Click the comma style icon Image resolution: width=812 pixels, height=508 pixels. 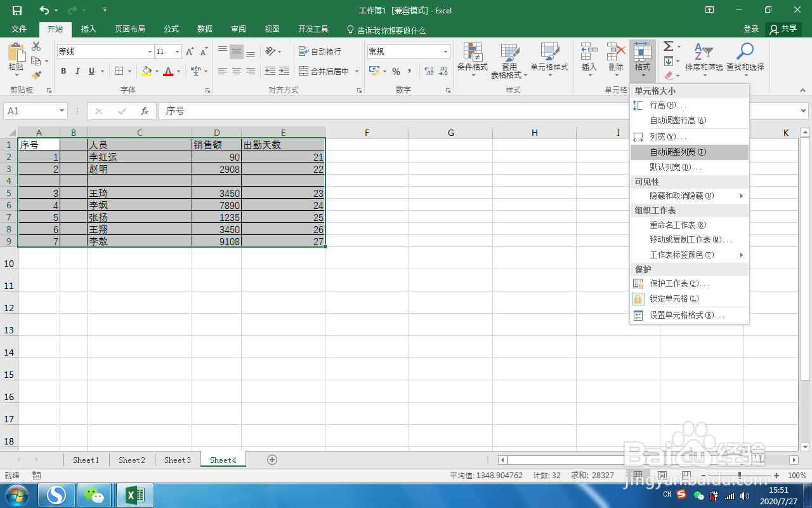click(409, 71)
